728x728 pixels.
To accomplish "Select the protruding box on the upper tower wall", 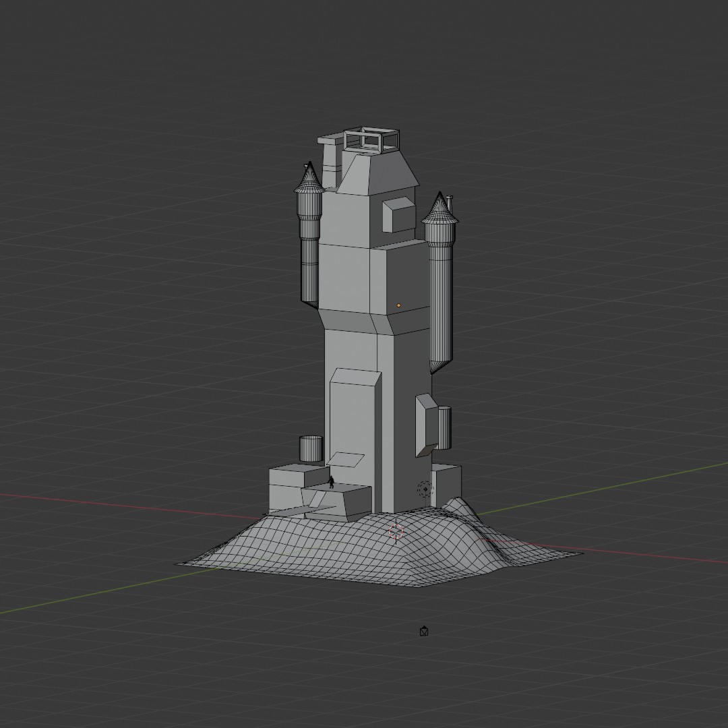I will 399,214.
